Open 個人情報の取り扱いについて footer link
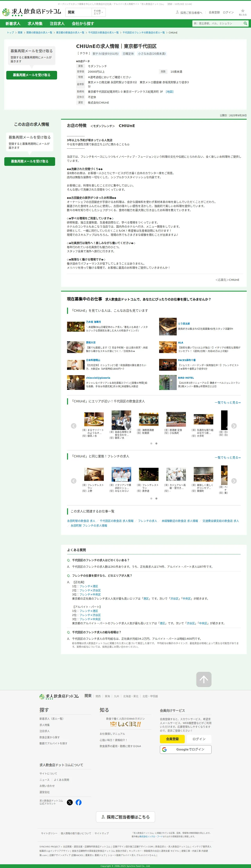The width and height of the screenshot is (251, 868). pos(76,833)
